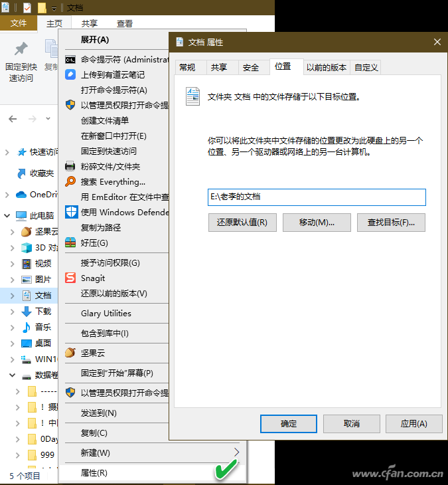This screenshot has width=448, height=485.
Task: Expand the 新建 submenu arrow
Action: [x=237, y=452]
